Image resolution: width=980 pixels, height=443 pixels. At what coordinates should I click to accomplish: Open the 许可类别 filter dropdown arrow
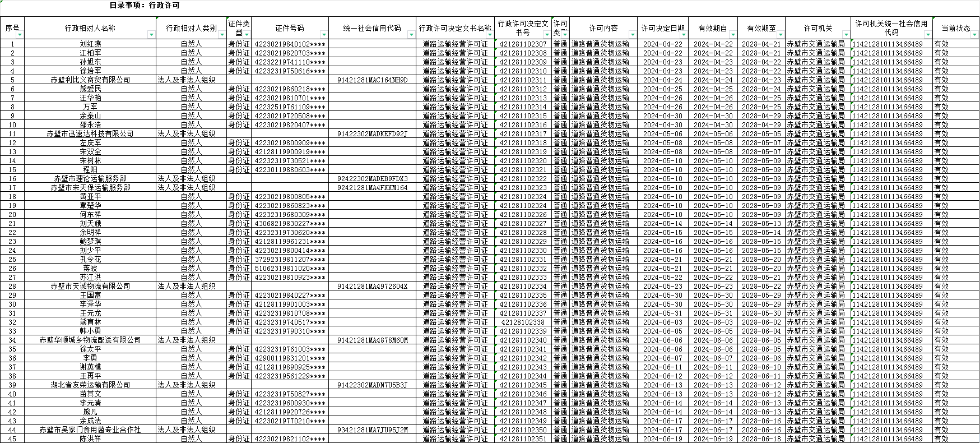tap(565, 35)
